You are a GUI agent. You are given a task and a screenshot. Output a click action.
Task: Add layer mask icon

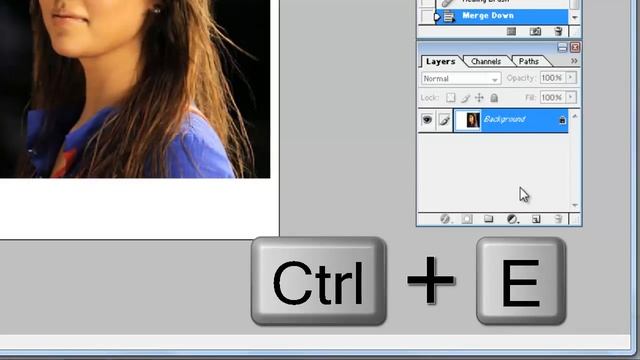pos(467,220)
